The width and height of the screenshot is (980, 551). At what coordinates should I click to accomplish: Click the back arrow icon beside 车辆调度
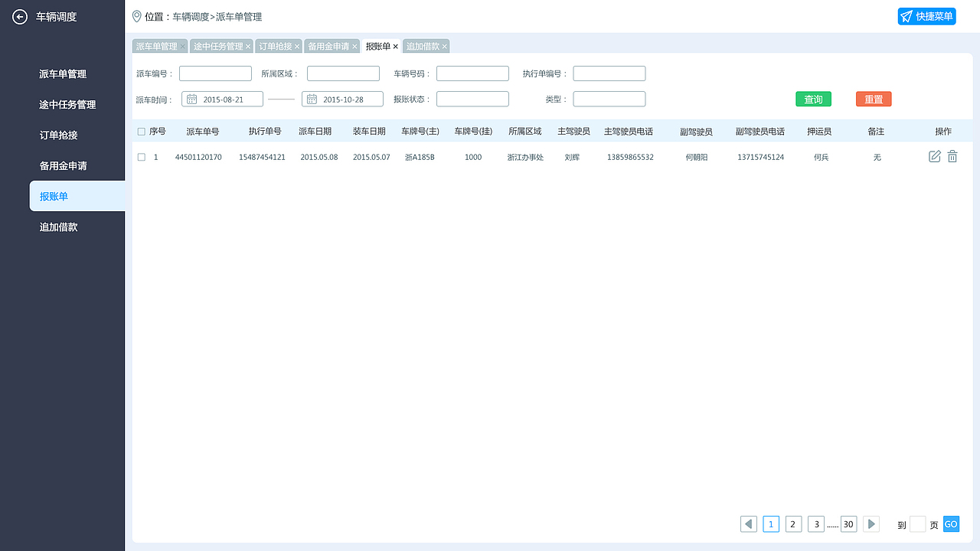tap(20, 17)
